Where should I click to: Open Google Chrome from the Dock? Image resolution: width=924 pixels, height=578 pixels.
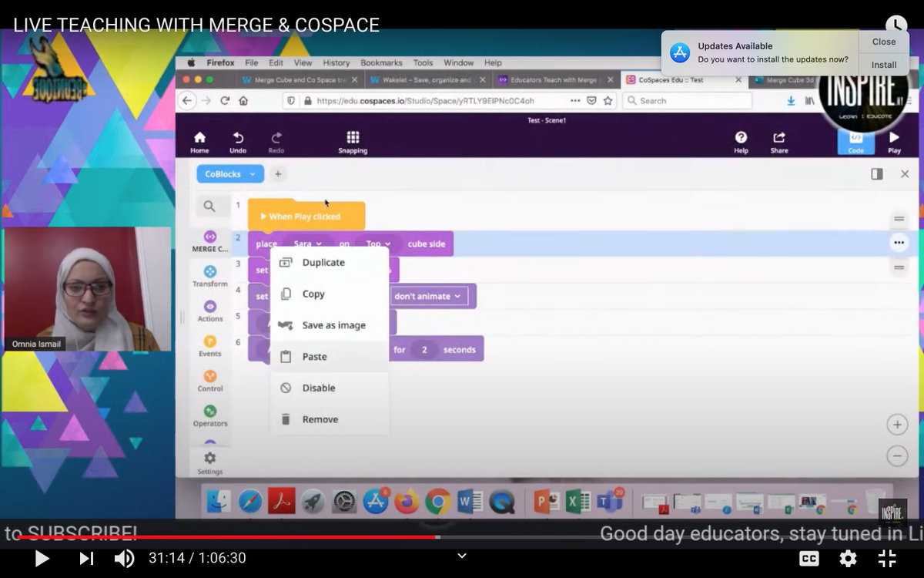(x=437, y=502)
